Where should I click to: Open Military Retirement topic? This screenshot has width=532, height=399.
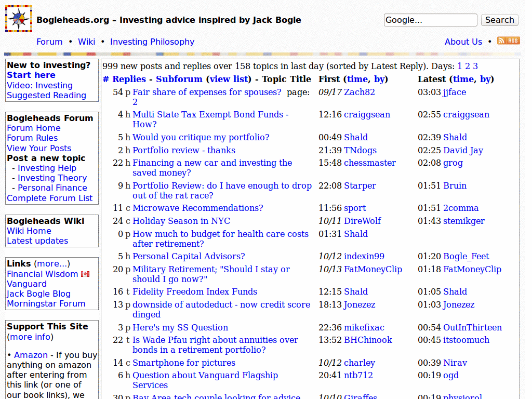coord(211,274)
